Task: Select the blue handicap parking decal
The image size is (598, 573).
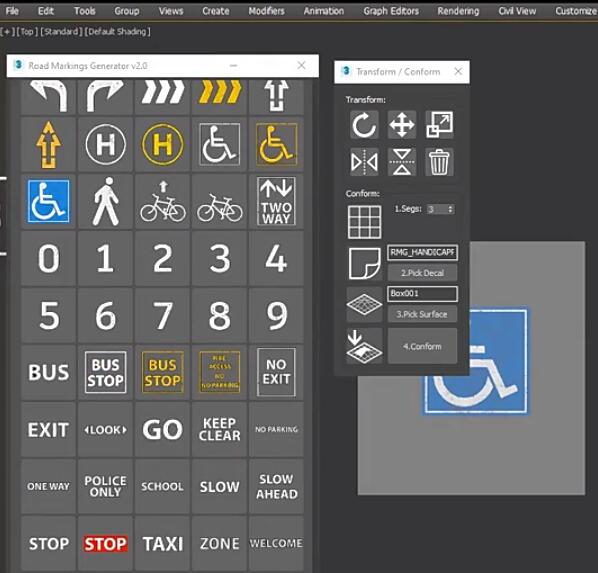Action: [x=48, y=201]
